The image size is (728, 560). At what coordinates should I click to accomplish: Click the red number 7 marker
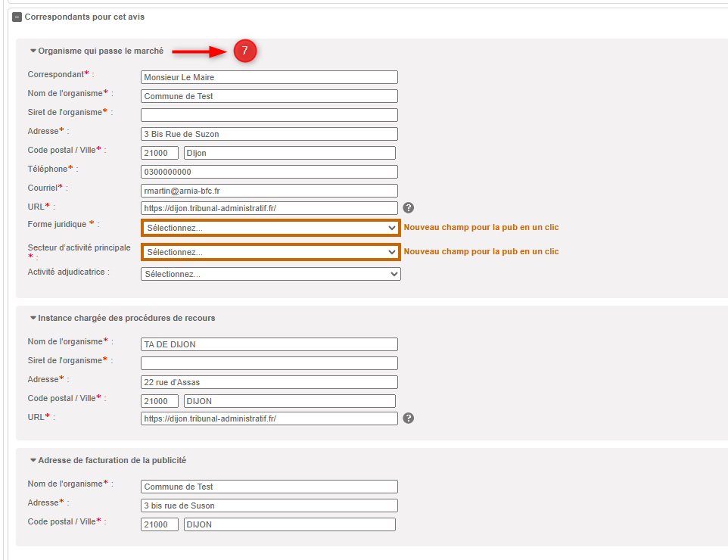244,51
